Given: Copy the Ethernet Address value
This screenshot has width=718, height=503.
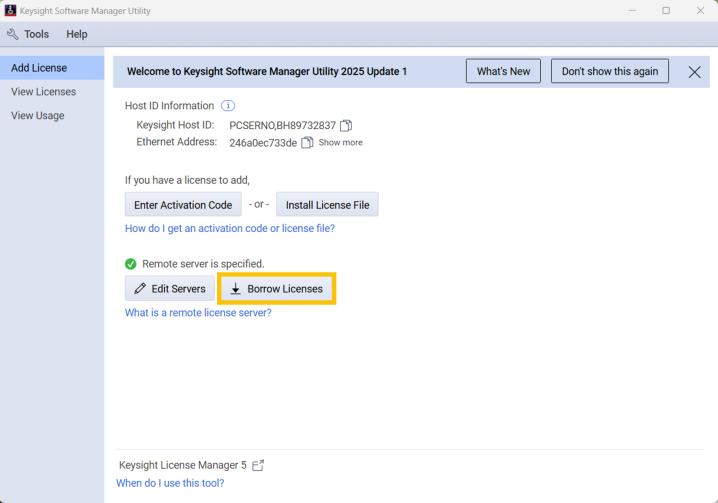Looking at the screenshot, I should coord(307,142).
